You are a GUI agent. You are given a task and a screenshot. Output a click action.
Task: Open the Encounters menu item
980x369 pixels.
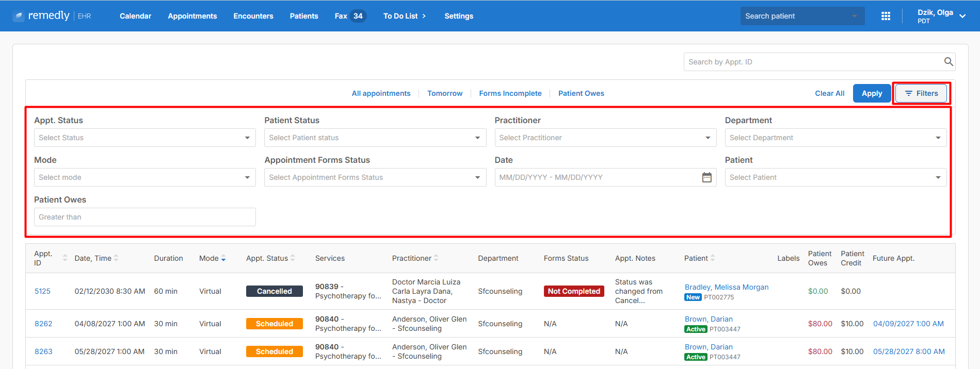[x=253, y=16]
